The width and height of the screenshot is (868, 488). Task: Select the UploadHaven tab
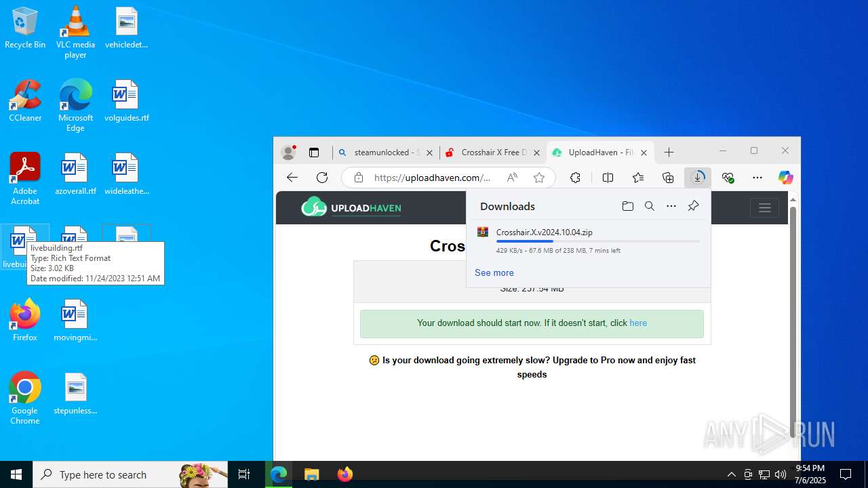599,152
